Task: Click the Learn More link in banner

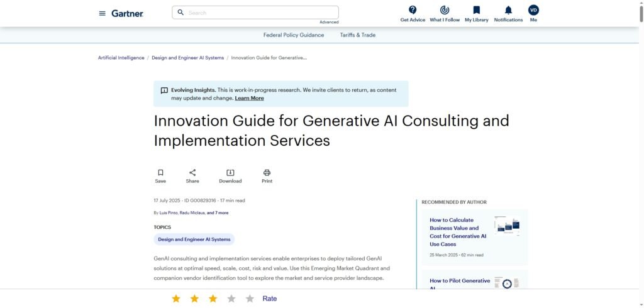Action: (x=249, y=98)
